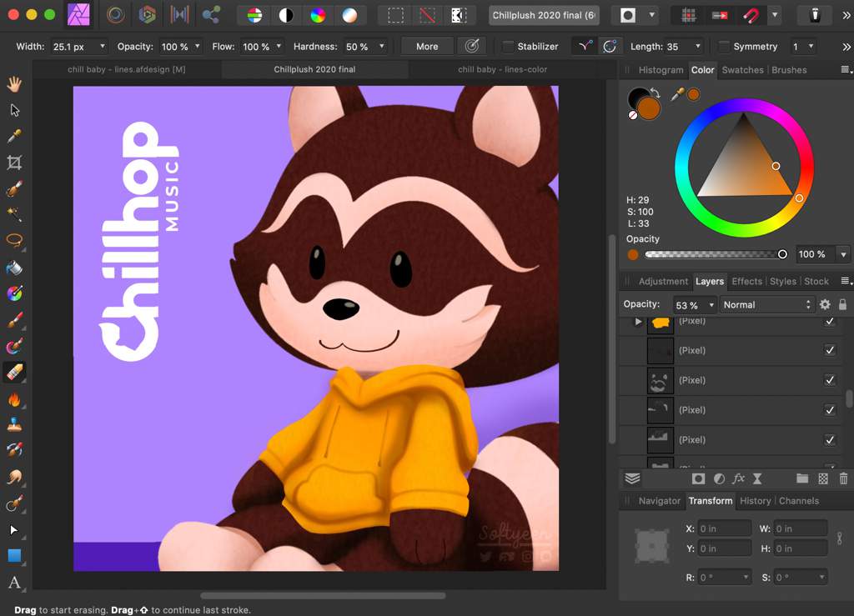Open the Export persona
Image resolution: width=854 pixels, height=616 pixels.
point(211,15)
